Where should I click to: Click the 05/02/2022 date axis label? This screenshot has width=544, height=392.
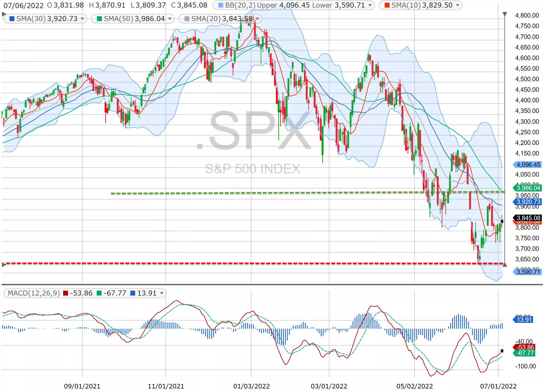(415, 386)
